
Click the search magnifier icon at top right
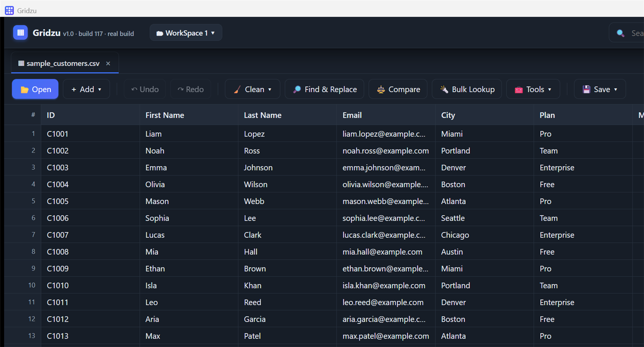[x=621, y=33]
